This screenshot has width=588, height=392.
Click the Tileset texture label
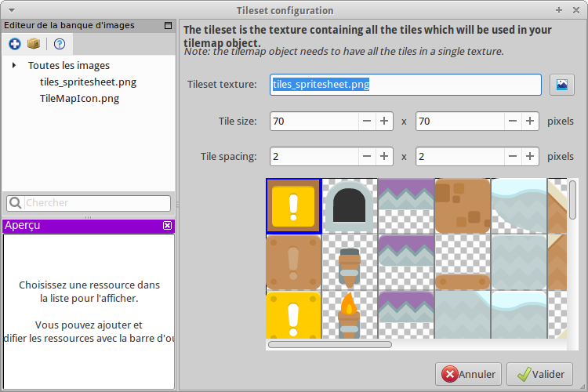(x=222, y=85)
